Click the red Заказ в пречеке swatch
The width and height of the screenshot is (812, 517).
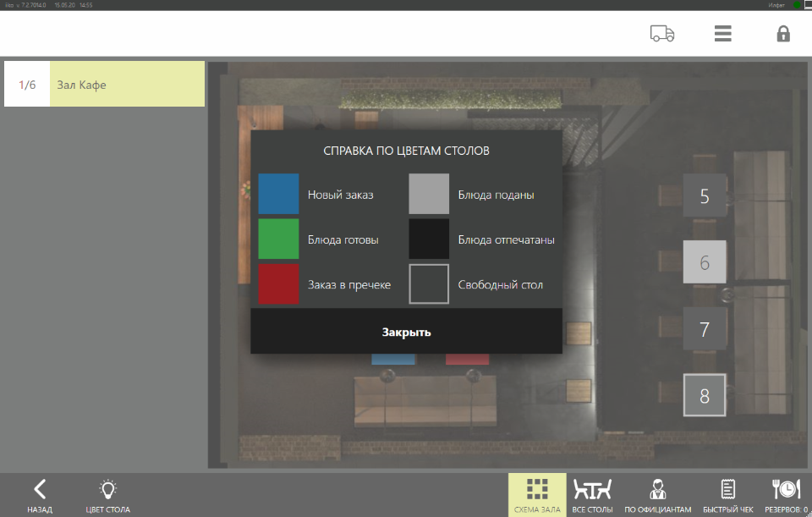click(278, 283)
